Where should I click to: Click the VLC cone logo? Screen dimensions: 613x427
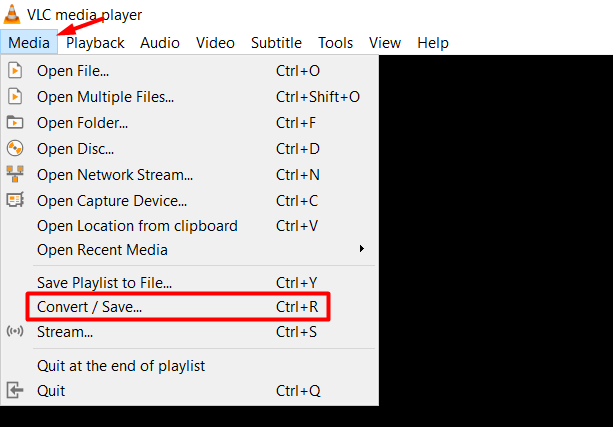(x=12, y=14)
